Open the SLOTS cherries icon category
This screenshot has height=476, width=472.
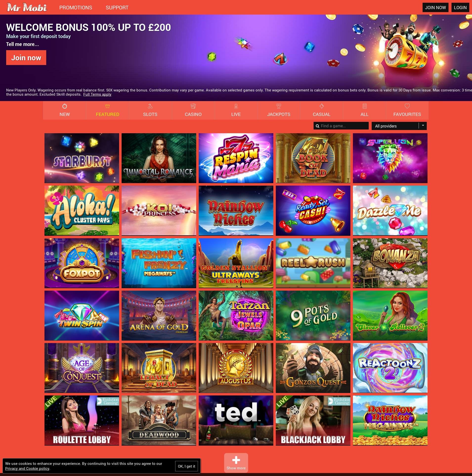[x=150, y=106]
